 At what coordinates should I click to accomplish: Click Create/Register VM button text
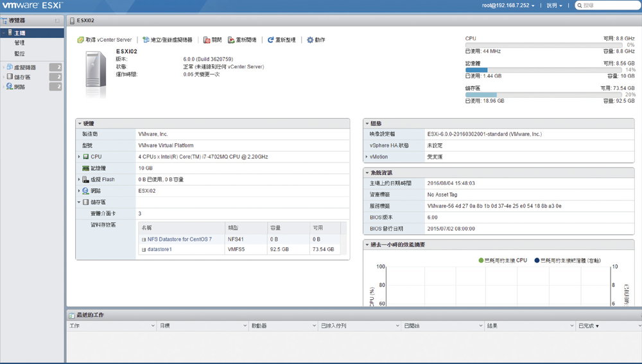point(171,40)
